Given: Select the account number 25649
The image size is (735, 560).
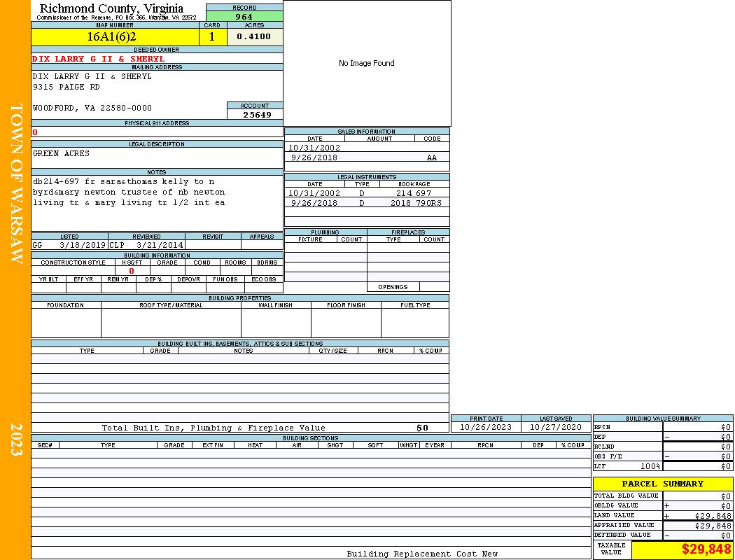Looking at the screenshot, I should point(255,115).
